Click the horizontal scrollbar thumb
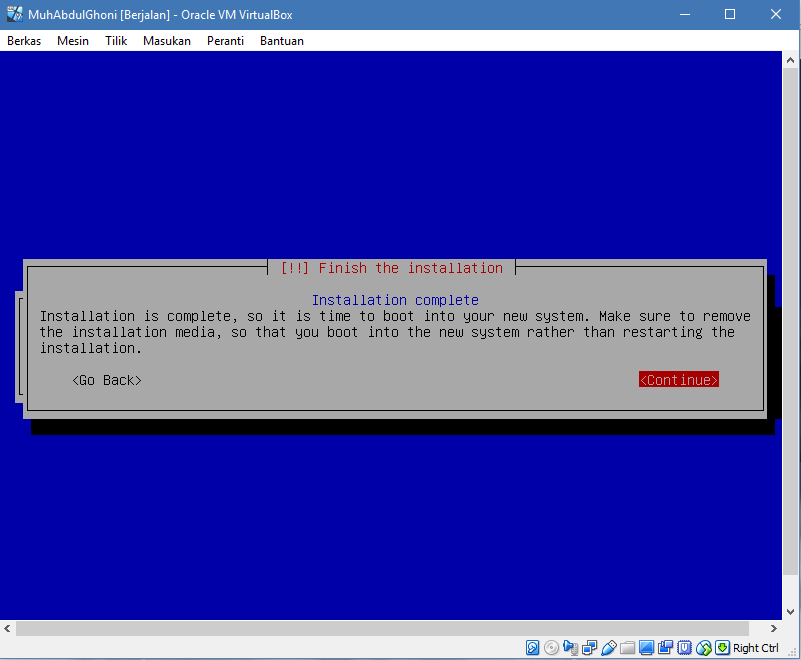This screenshot has width=801, height=660. pos(382,628)
